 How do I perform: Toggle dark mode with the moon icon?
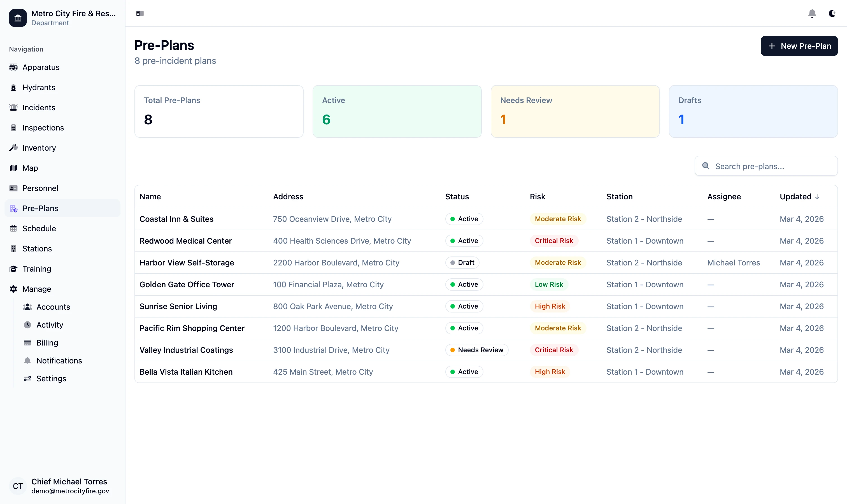point(832,14)
